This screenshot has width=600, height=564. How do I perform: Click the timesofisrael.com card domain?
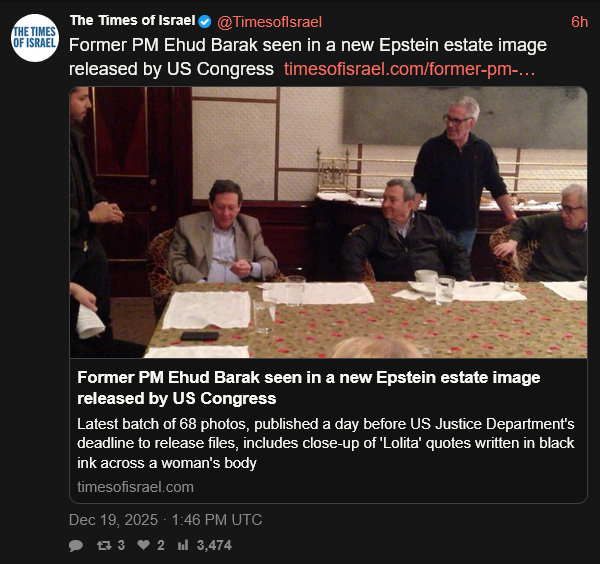(x=135, y=487)
